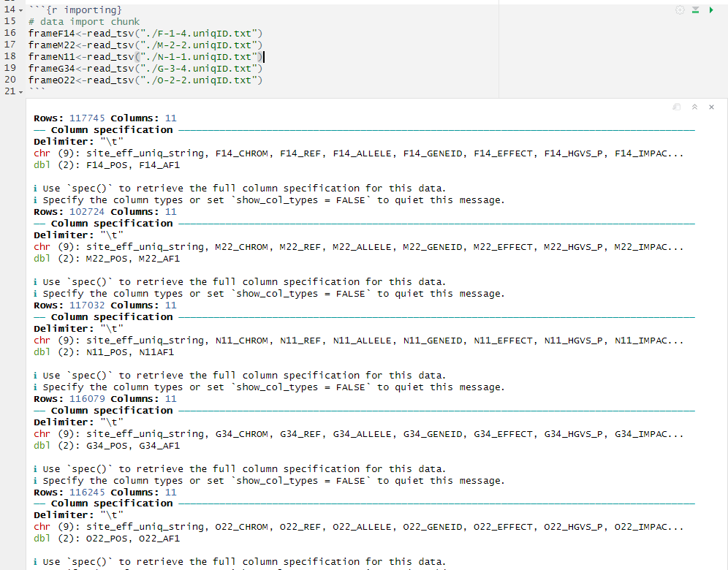Click the 'dbl (2): G34_POS, G34_AF1' line
The image size is (728, 570).
point(106,446)
